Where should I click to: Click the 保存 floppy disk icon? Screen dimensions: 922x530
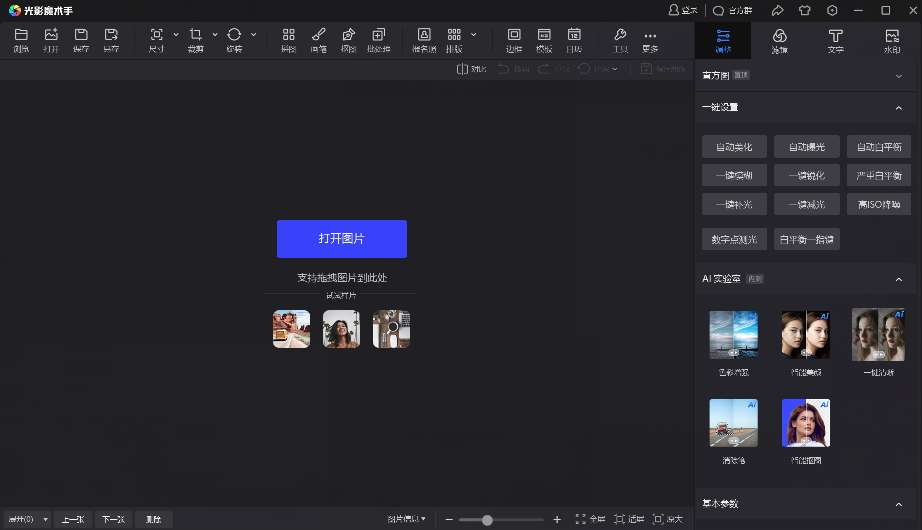pyautogui.click(x=81, y=35)
